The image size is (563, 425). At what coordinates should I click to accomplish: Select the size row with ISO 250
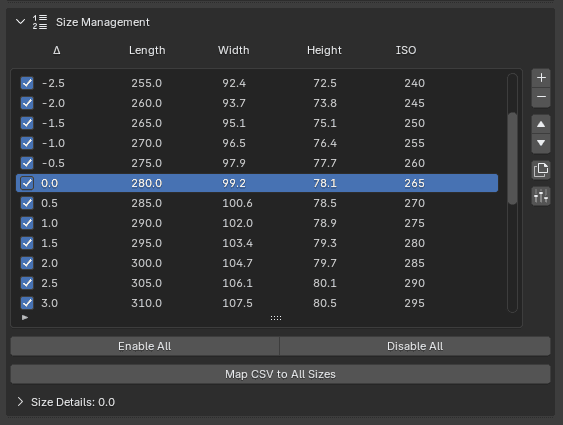click(257, 123)
